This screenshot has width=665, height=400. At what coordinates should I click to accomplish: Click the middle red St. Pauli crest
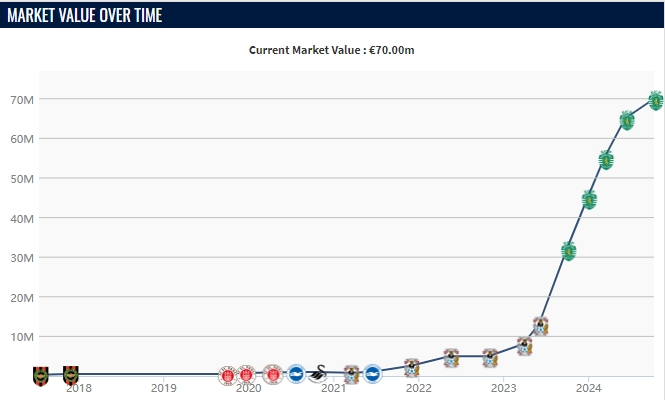(246, 374)
